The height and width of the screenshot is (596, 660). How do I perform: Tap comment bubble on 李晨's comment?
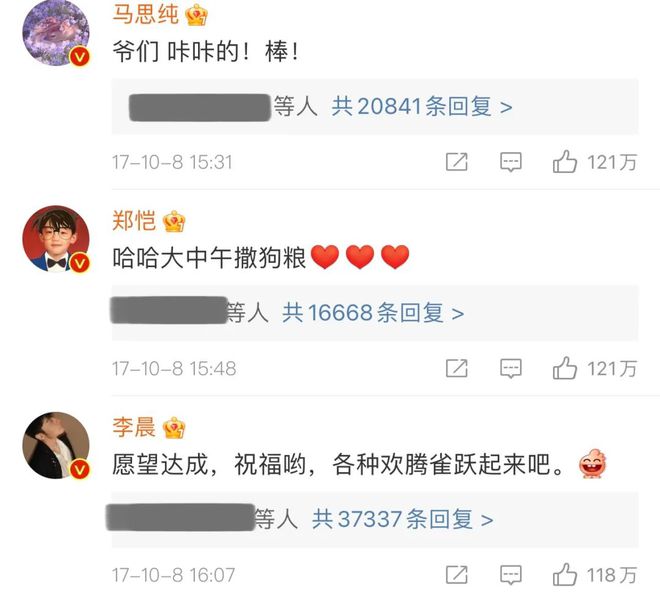pos(511,575)
